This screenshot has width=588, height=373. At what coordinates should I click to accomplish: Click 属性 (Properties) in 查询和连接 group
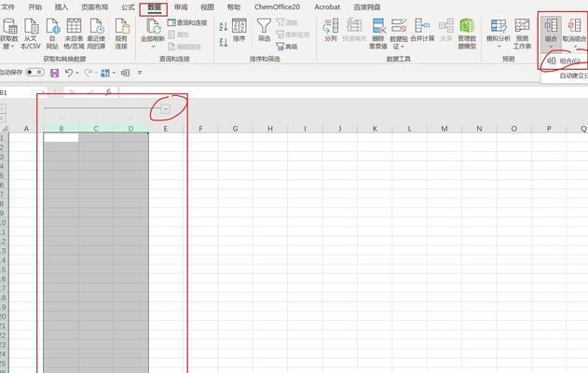[179, 35]
